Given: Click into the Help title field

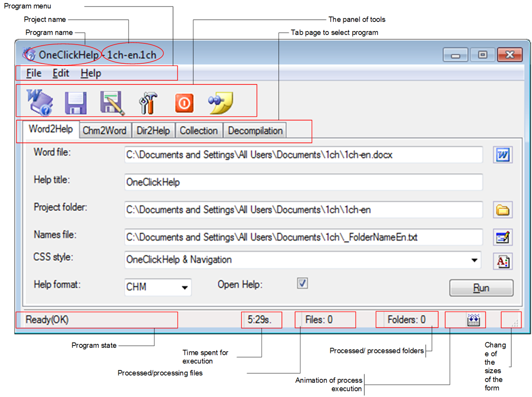Looking at the screenshot, I should pyautogui.click(x=303, y=182).
